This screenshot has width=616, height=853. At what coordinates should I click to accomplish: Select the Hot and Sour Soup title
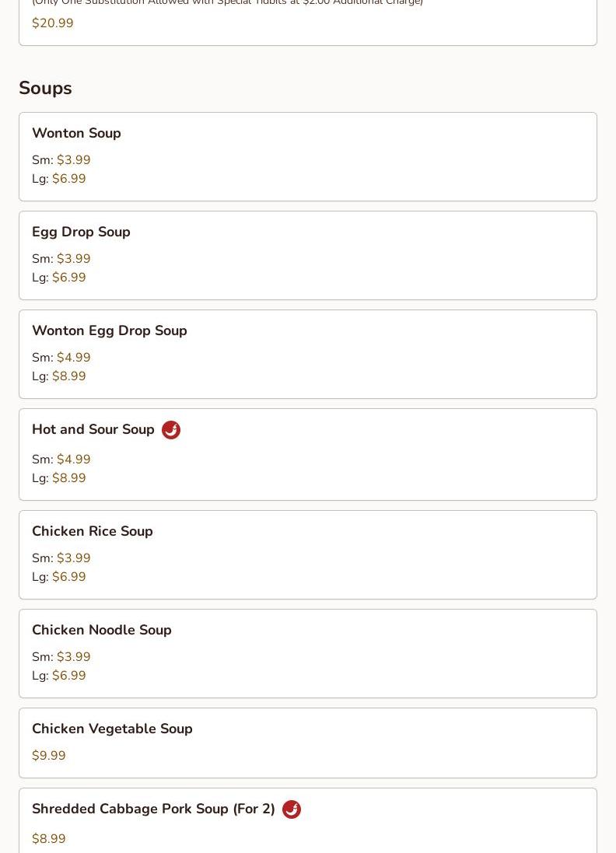point(93,429)
